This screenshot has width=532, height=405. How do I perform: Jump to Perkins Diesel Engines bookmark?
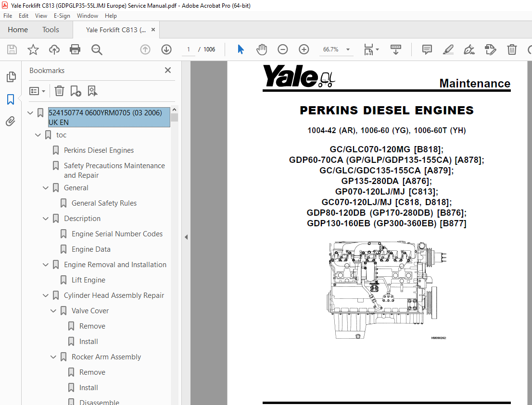pos(99,150)
